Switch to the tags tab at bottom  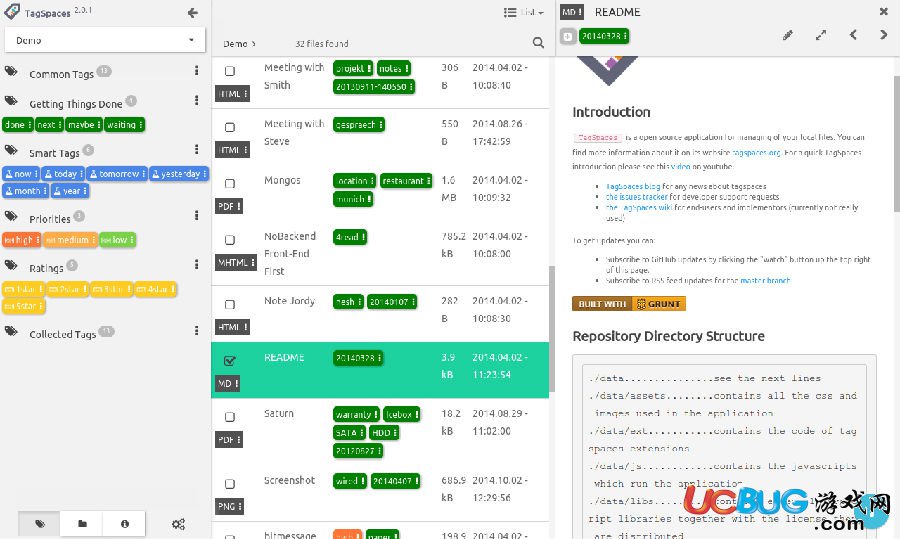(x=40, y=524)
